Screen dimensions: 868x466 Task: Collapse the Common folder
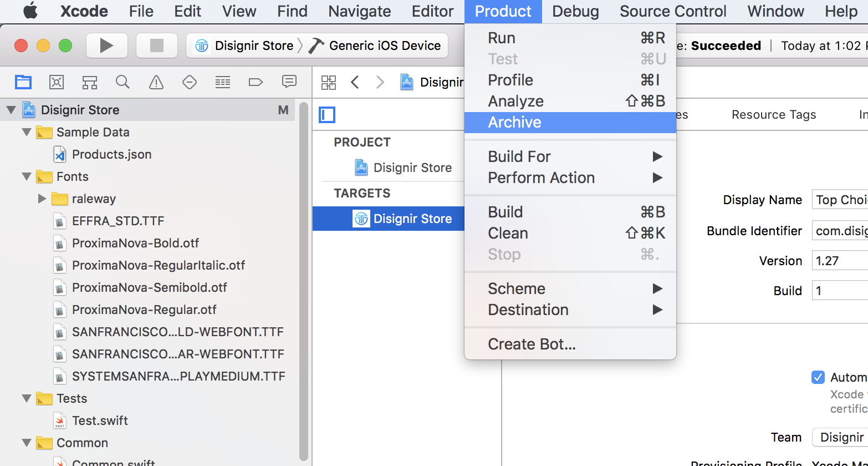26,443
